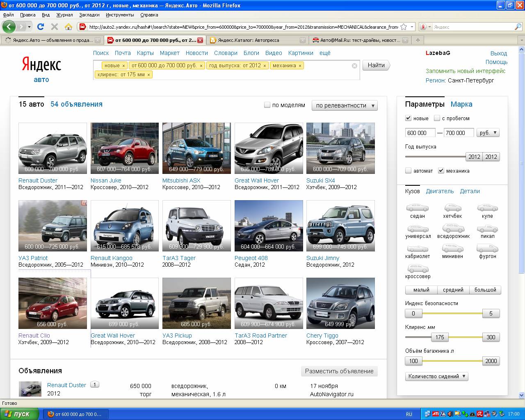The image size is (525, 420).
Task: Open the address bar URL dropdown arrow
Action: click(x=412, y=27)
